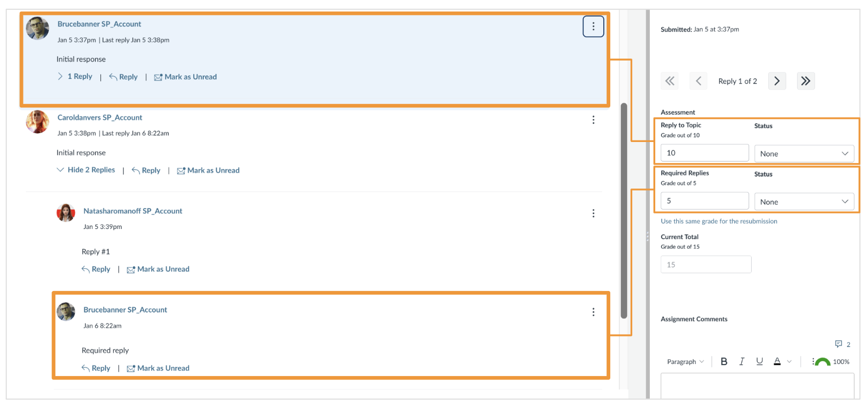Apply bold formatting in the comment editor
This screenshot has height=406, width=868.
[x=724, y=361]
